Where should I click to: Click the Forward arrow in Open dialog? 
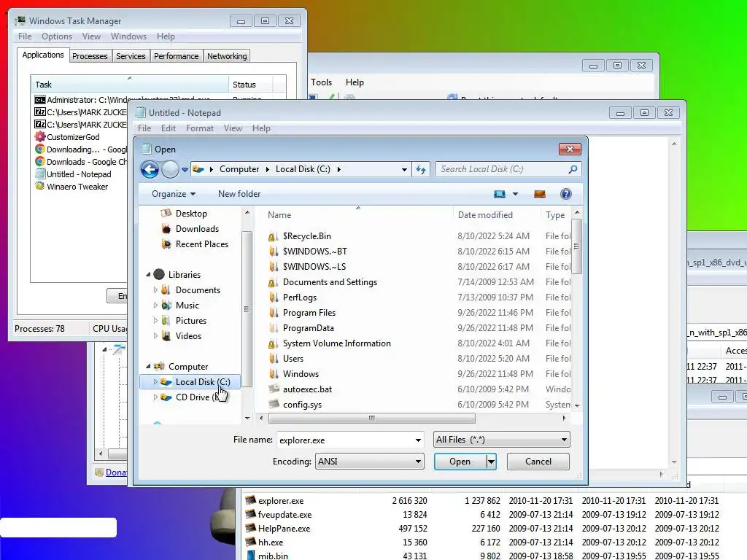point(170,169)
